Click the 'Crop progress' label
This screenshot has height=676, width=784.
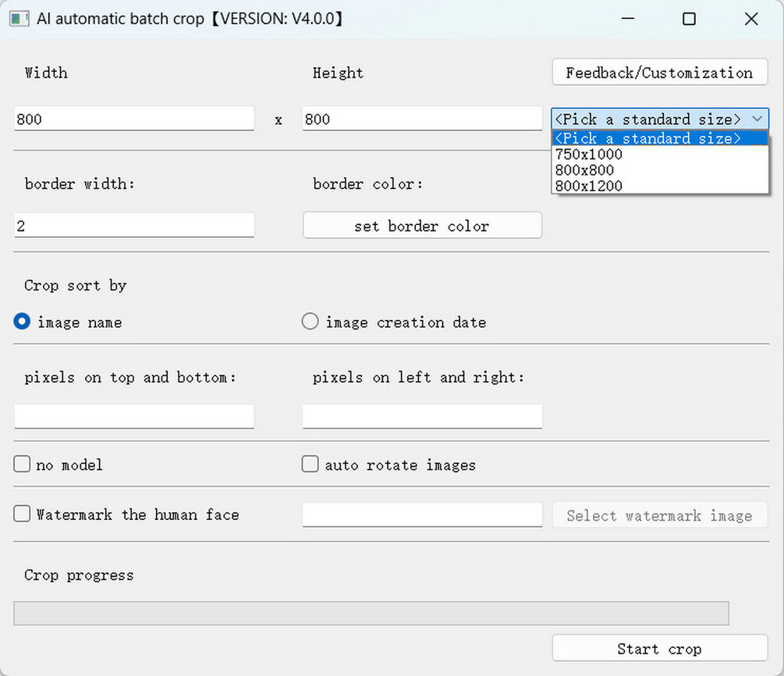[79, 575]
